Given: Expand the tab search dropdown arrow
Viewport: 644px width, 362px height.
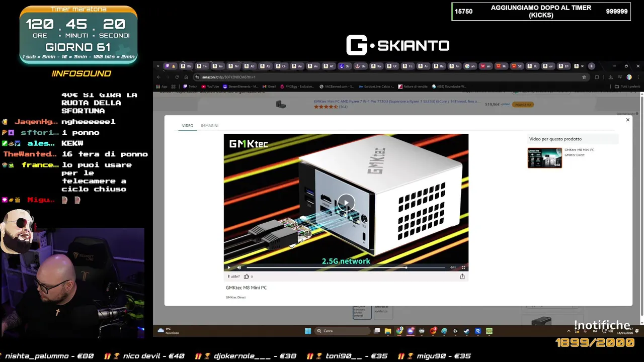Looking at the screenshot, I should tap(158, 66).
